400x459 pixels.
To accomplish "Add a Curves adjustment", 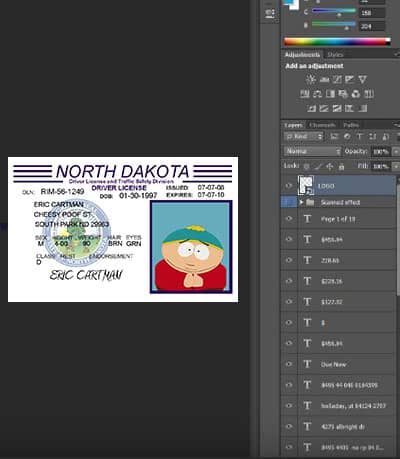I will click(x=337, y=79).
